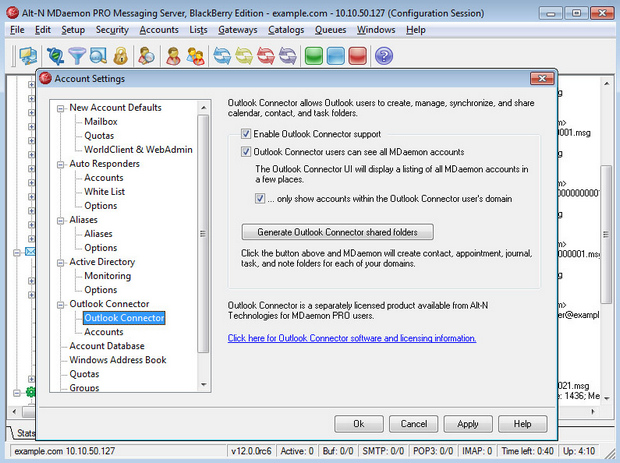Click the blue arrows queue processing icon
Image resolution: width=620 pixels, height=463 pixels.
(222, 56)
